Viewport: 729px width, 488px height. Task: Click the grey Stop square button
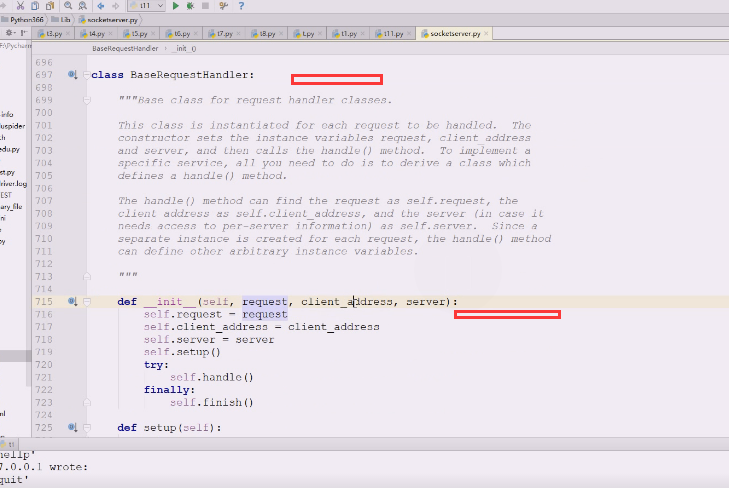tap(205, 6)
